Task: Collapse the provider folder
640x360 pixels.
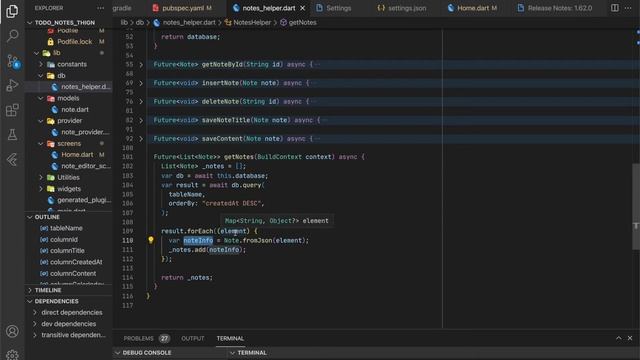Action: [41, 121]
